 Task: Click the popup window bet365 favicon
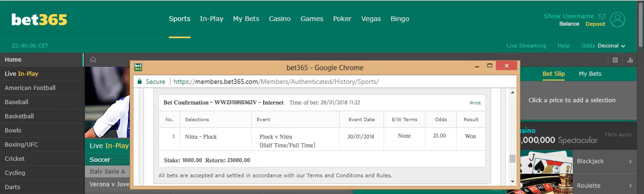138,67
